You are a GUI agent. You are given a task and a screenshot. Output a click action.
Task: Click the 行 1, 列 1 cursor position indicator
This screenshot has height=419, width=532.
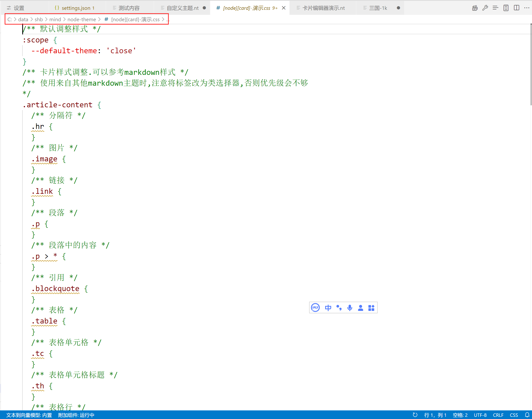pos(435,415)
